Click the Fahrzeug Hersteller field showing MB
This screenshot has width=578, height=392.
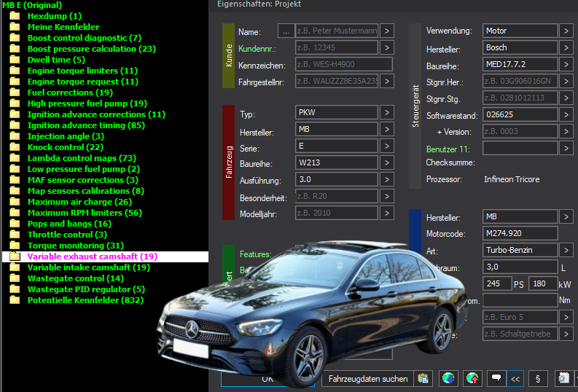(x=337, y=129)
